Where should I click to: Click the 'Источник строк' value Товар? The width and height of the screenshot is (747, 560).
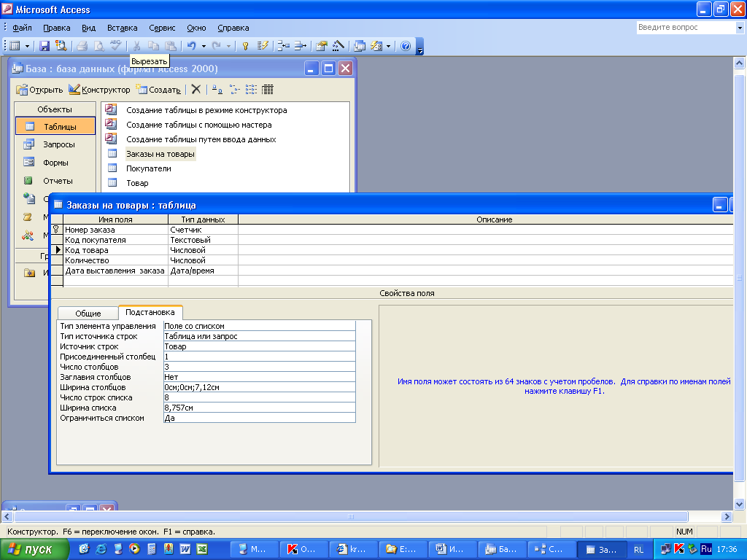click(x=259, y=346)
